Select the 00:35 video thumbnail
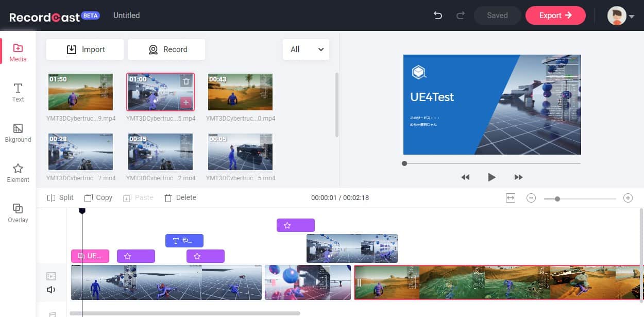 [x=160, y=152]
